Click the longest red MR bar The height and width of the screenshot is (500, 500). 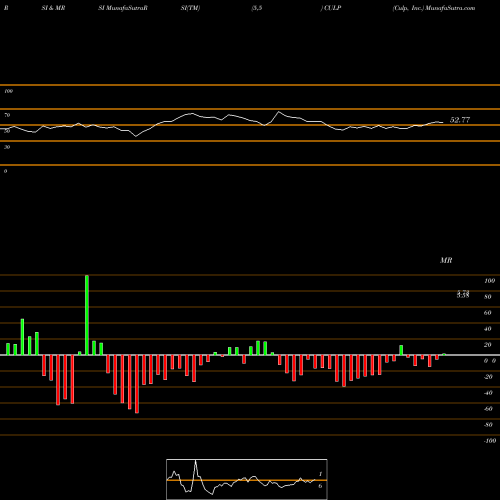(x=137, y=384)
